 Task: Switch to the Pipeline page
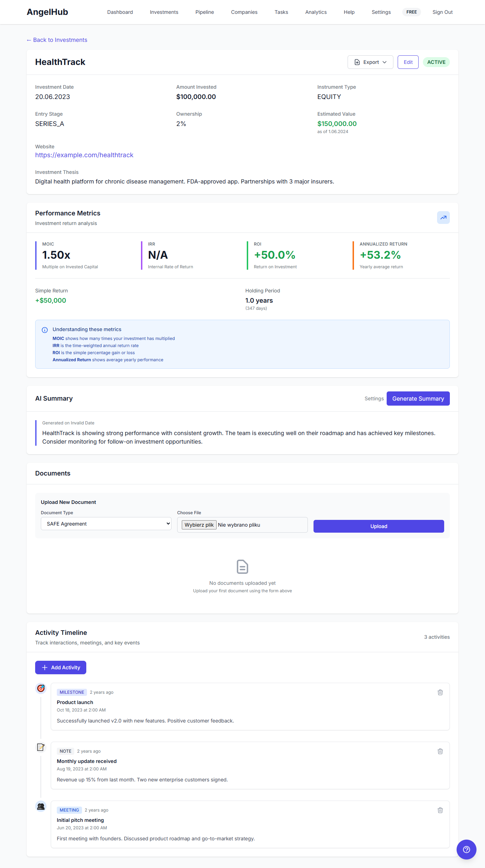205,12
